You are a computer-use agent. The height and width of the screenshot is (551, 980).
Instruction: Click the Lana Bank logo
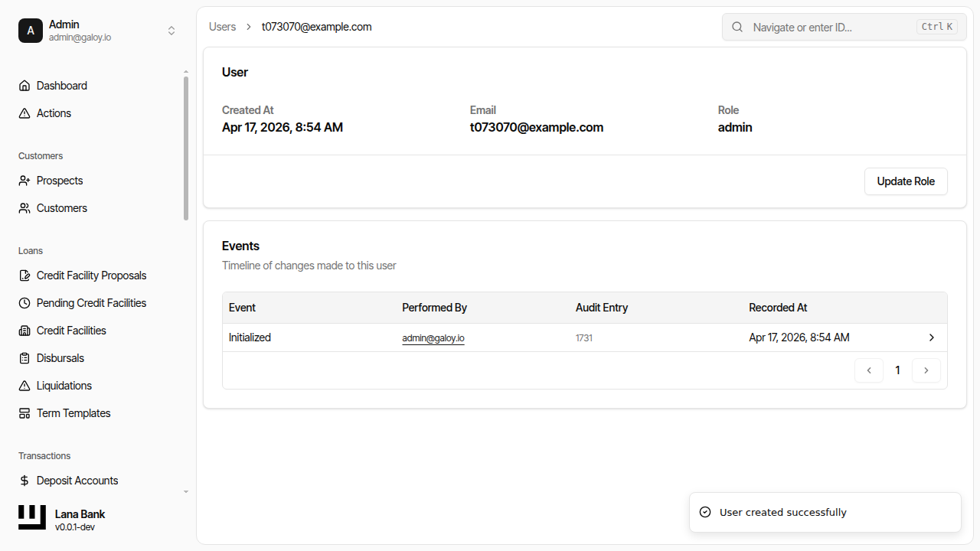[x=31, y=517]
